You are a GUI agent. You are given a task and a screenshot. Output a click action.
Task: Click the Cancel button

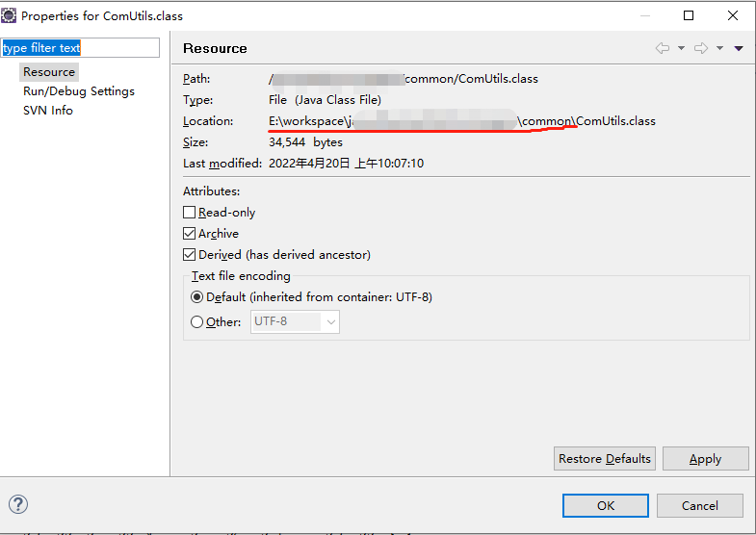[699, 505]
